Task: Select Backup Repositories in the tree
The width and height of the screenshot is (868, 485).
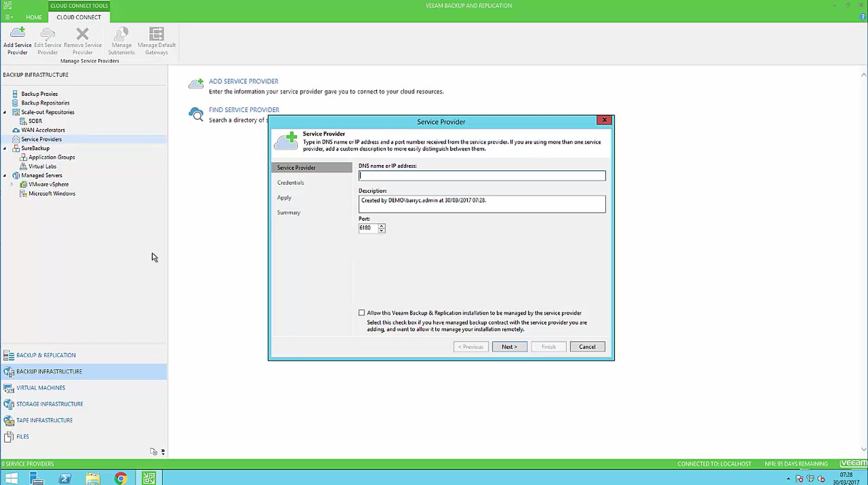Action: 45,103
